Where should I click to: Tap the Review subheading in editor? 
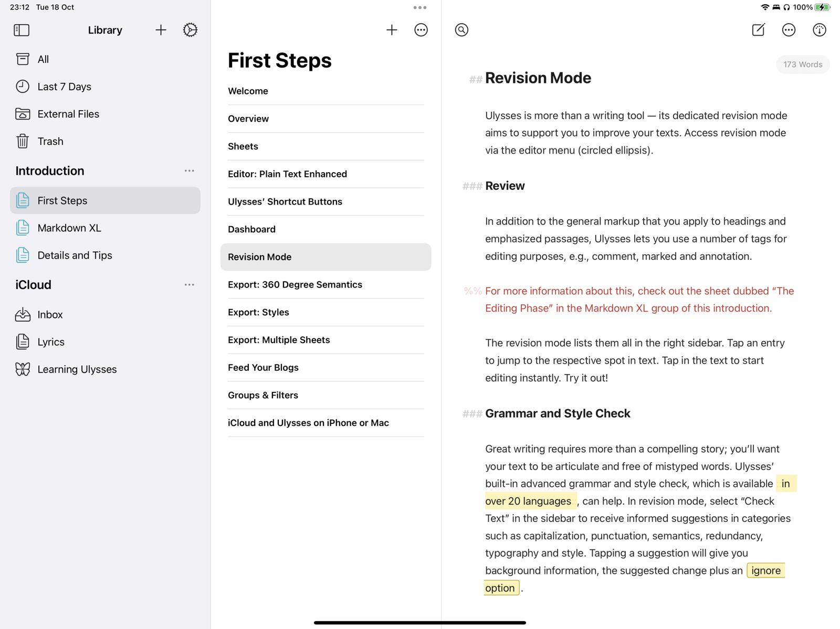point(505,186)
